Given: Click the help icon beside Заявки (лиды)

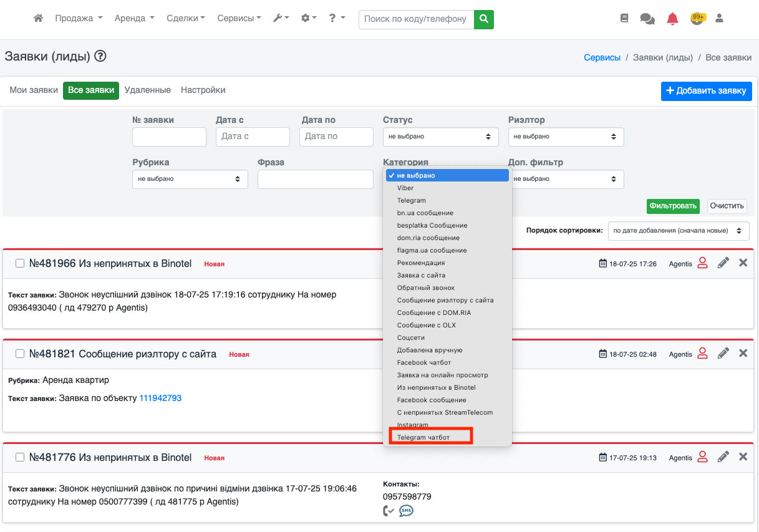Looking at the screenshot, I should coord(100,57).
